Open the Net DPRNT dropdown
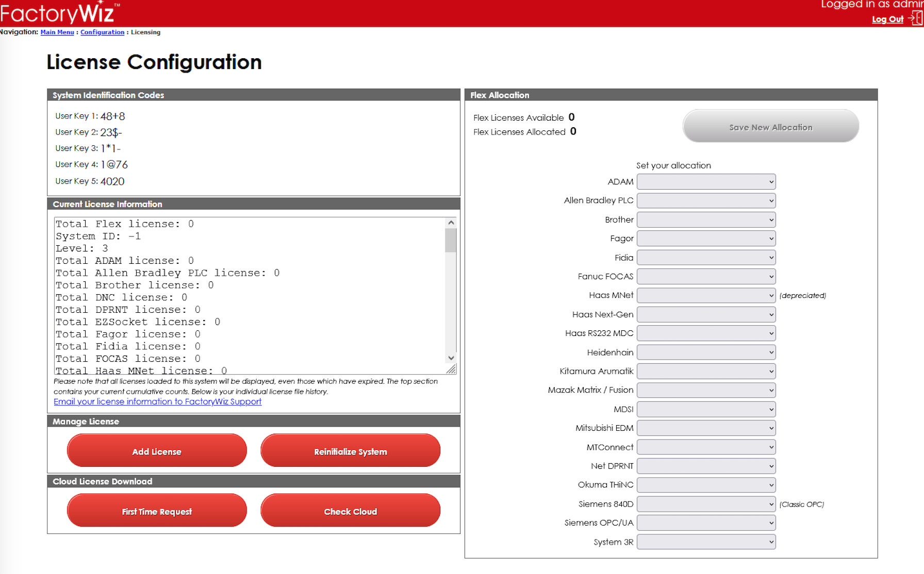Viewport: 924px width, 574px height. click(x=706, y=466)
